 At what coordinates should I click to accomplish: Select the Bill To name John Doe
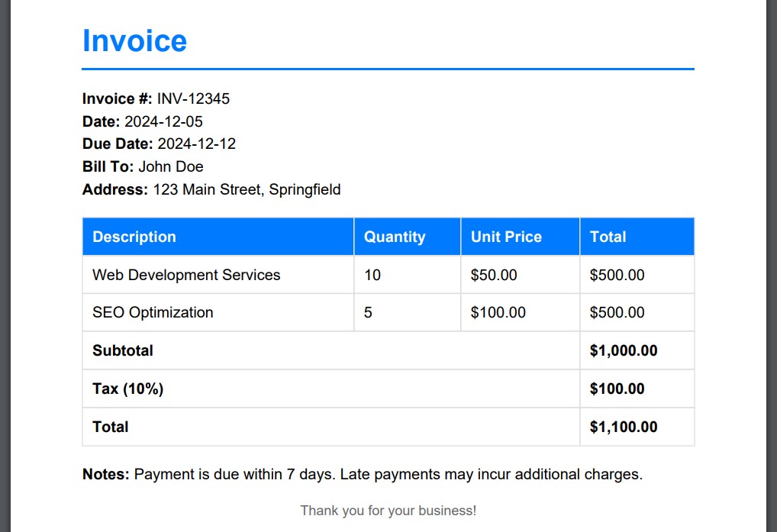(x=171, y=166)
